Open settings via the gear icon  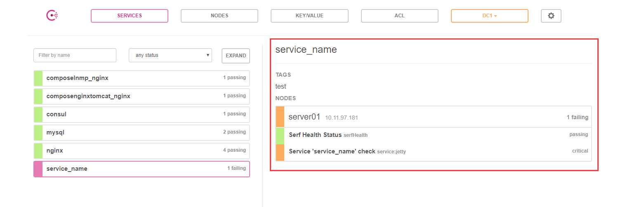coord(551,16)
